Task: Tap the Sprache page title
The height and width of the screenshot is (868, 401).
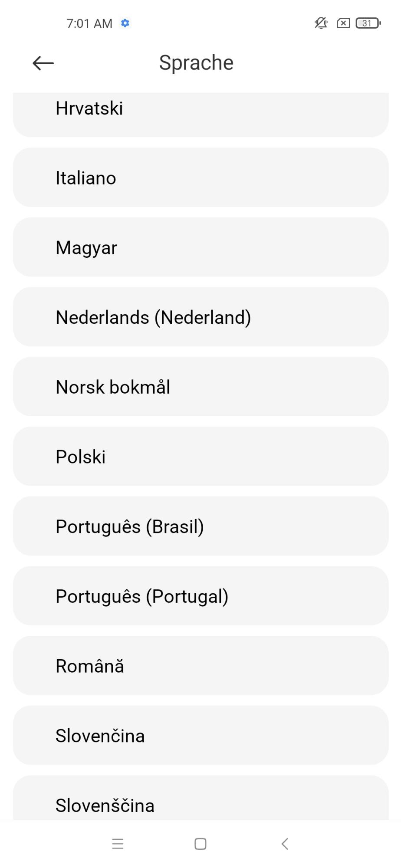Action: tap(196, 63)
